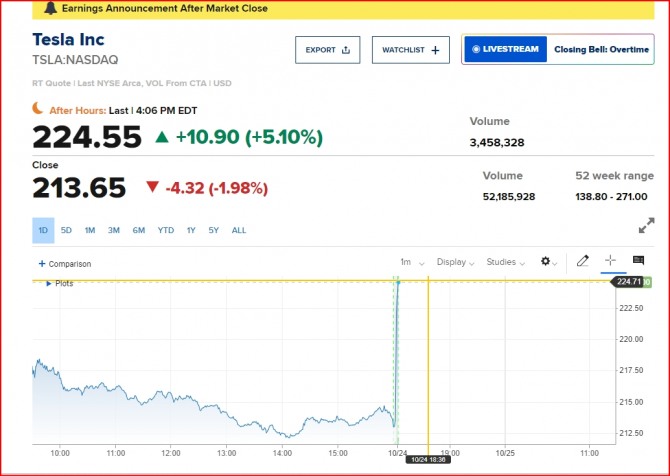Screen dimensions: 670x476
Task: Click the plus icon beside Comparison
Action: [42, 264]
